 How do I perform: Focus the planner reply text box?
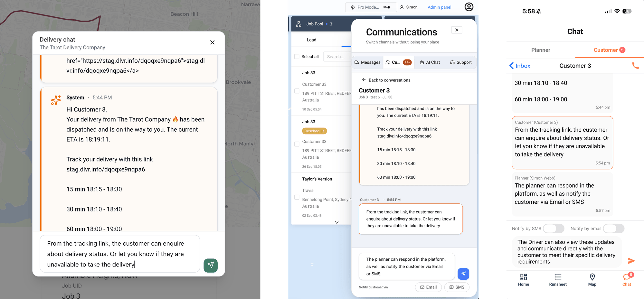pos(407,266)
